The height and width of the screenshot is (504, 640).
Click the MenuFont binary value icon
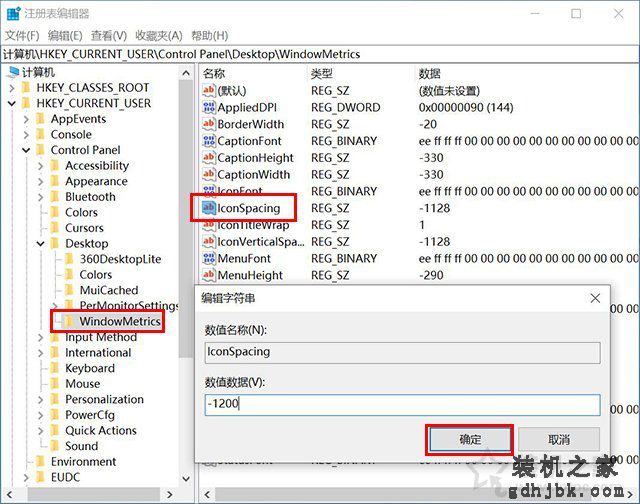pos(209,258)
